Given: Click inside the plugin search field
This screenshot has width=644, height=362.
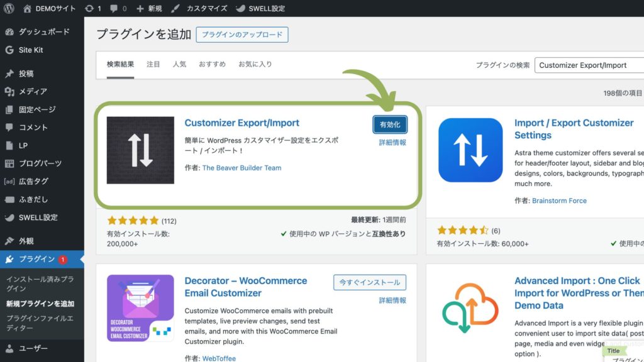Looking at the screenshot, I should tap(588, 65).
